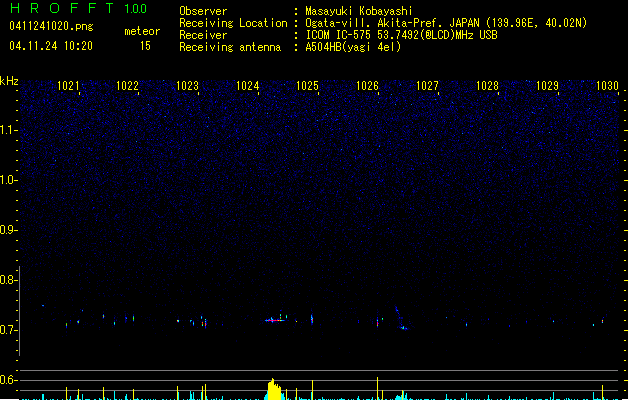Click the 1026 time axis marker
The height and width of the screenshot is (400, 629).
point(367,86)
